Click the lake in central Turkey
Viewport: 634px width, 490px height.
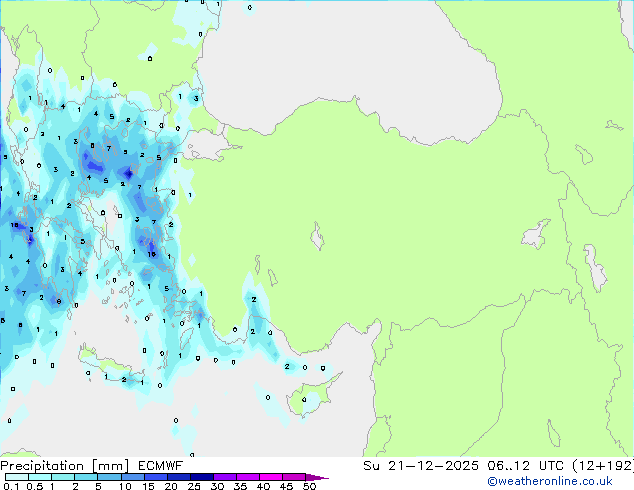pyautogui.click(x=318, y=239)
